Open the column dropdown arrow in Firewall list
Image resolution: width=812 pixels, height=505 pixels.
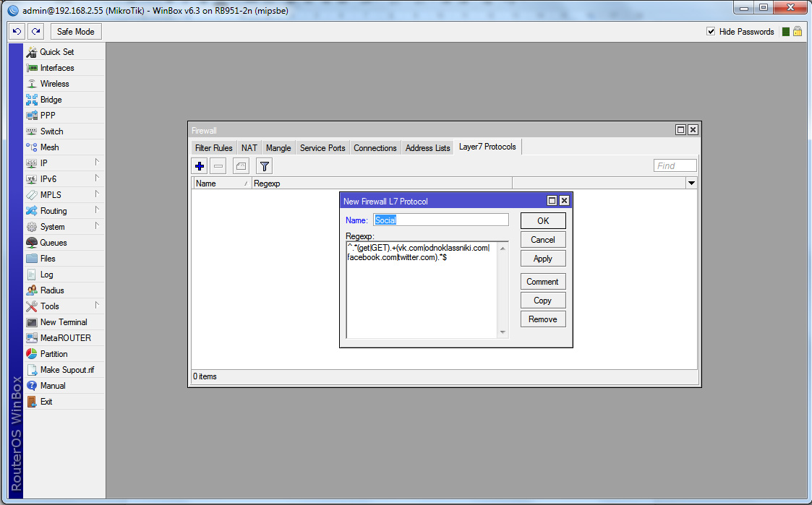coord(691,184)
